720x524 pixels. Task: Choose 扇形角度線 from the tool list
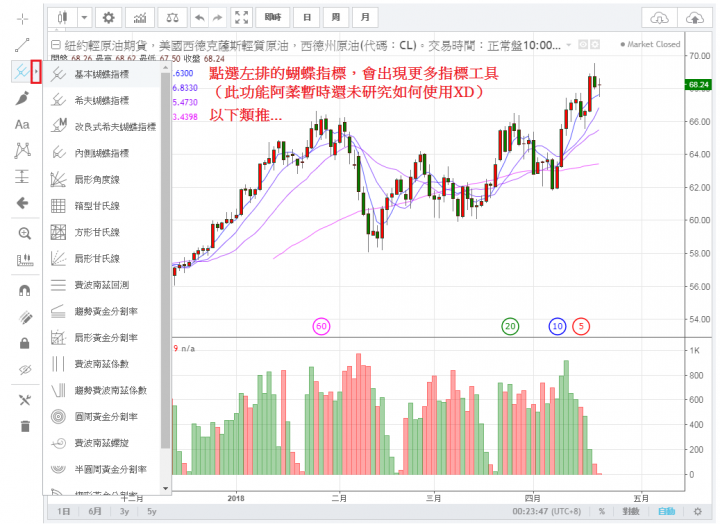point(102,179)
